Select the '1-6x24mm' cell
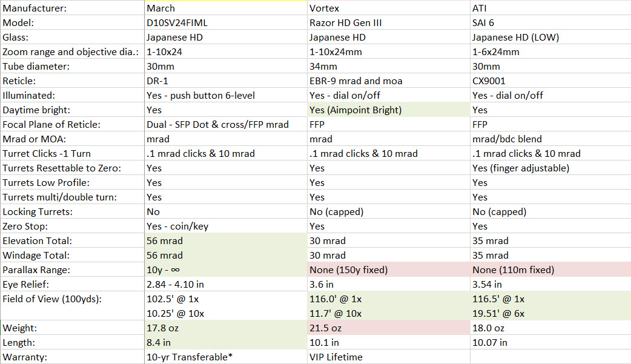The width and height of the screenshot is (631, 364). [x=550, y=51]
